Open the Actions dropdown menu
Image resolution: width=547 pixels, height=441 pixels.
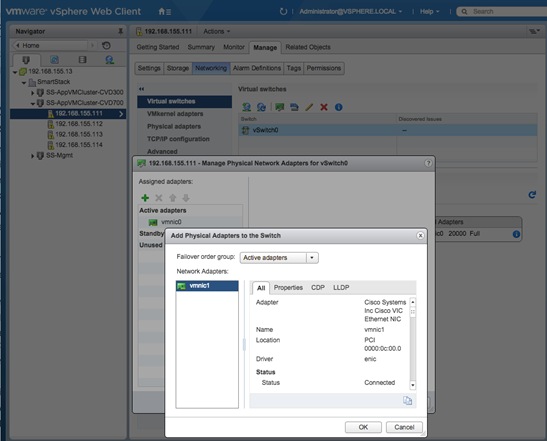coord(217,31)
